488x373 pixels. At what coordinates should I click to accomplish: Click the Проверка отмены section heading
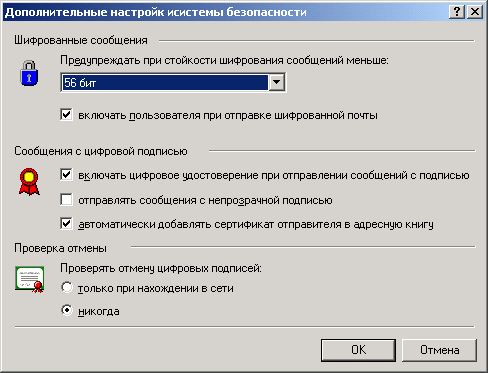click(x=60, y=248)
